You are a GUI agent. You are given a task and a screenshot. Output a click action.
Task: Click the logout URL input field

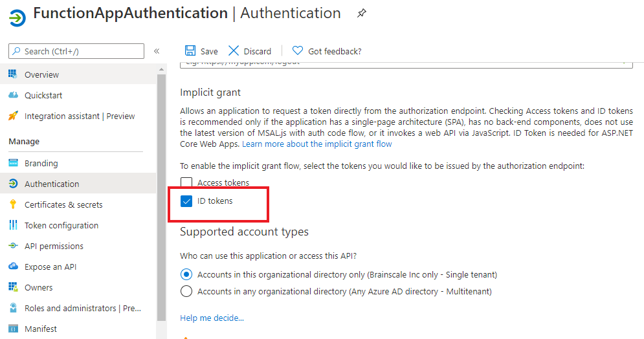406,64
